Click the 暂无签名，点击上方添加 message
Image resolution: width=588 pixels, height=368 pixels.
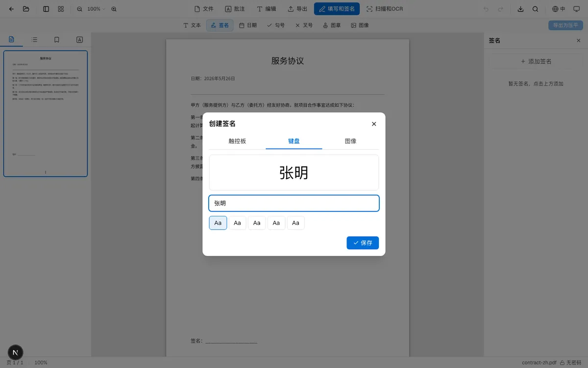tap(536, 84)
